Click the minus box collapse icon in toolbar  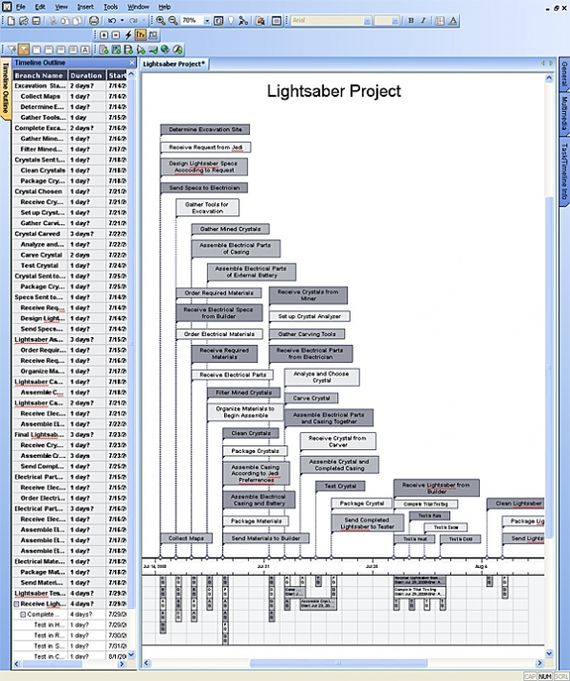(116, 35)
